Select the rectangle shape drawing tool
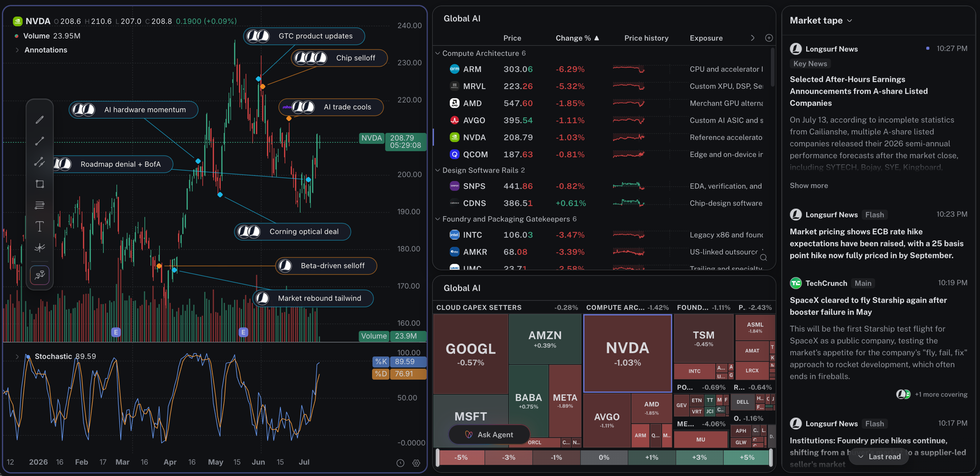The image size is (980, 476). (x=40, y=184)
